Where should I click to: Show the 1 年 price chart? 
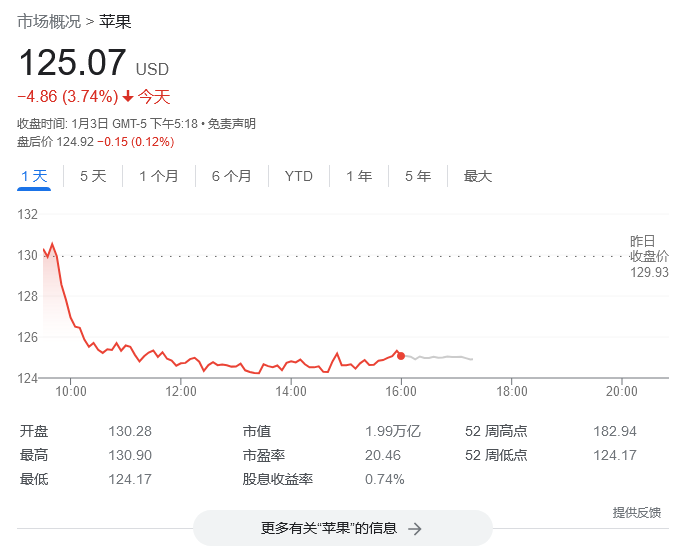point(359,176)
